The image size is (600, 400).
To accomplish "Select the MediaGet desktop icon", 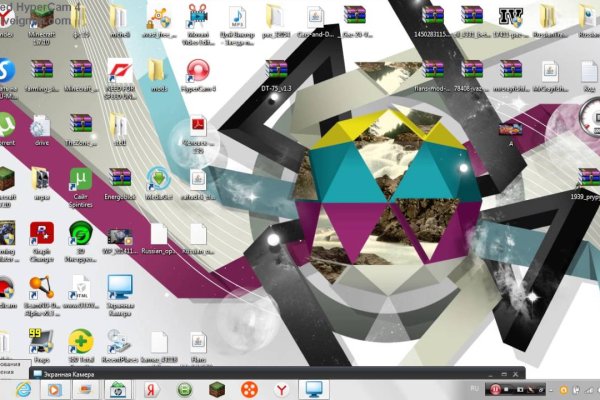I will pyautogui.click(x=158, y=180).
